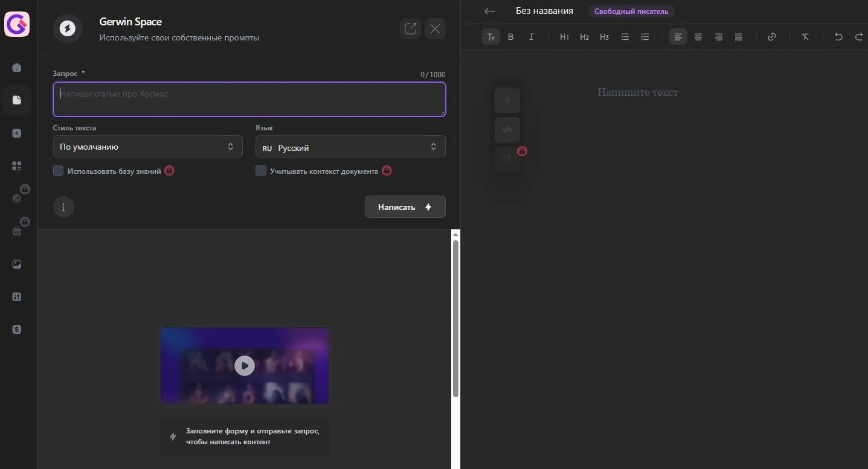The height and width of the screenshot is (469, 868).
Task: Open the language dropdown showing Русский
Action: click(350, 147)
